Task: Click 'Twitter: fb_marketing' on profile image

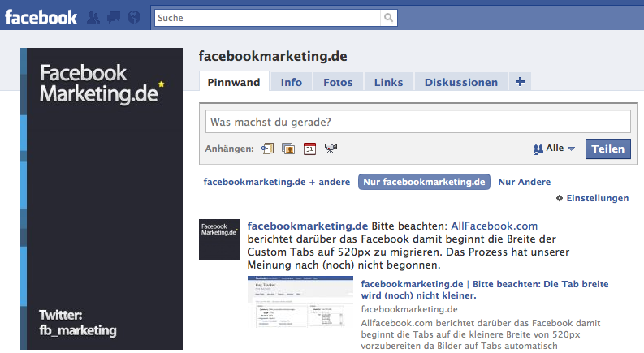Action: [x=78, y=323]
